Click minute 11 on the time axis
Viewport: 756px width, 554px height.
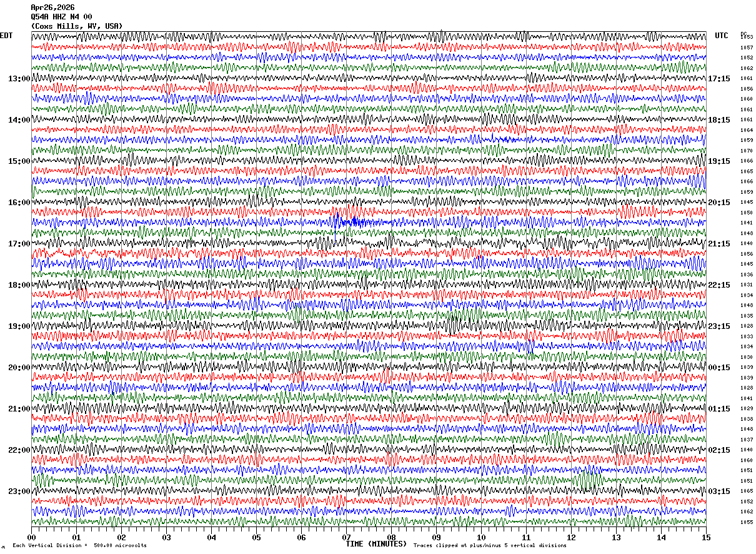pyautogui.click(x=526, y=537)
